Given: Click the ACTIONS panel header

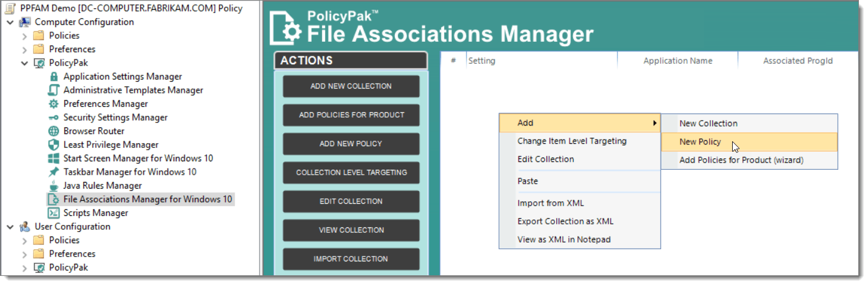Looking at the screenshot, I should pos(351,61).
